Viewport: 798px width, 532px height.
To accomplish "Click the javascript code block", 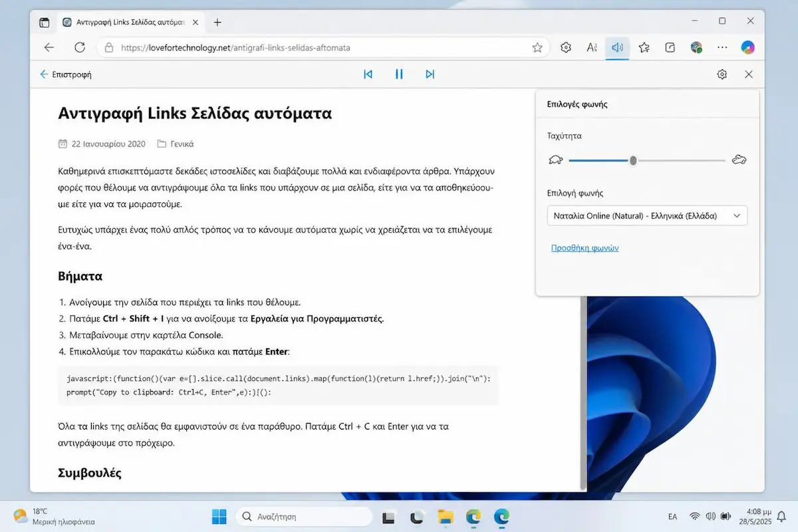I will tap(279, 386).
